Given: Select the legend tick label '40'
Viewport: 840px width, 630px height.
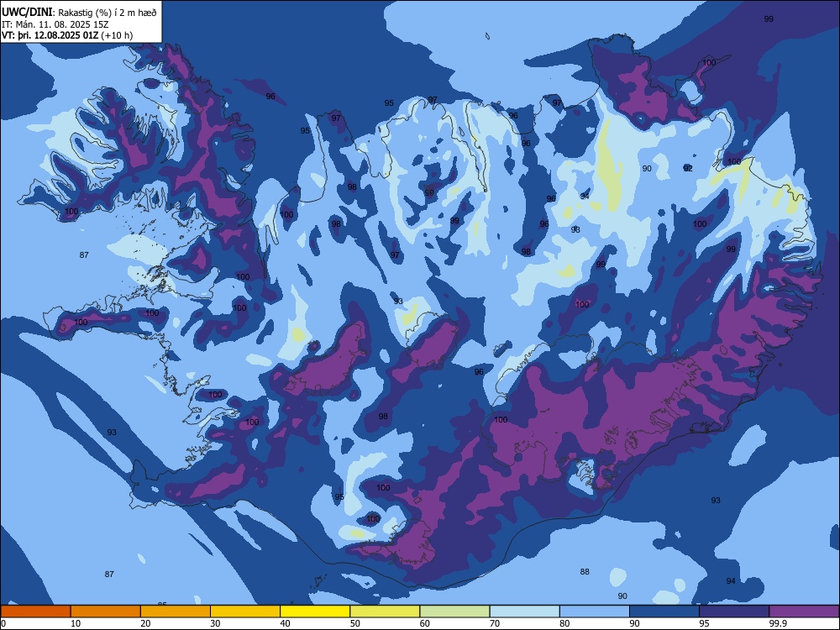Looking at the screenshot, I should pyautogui.click(x=285, y=623).
